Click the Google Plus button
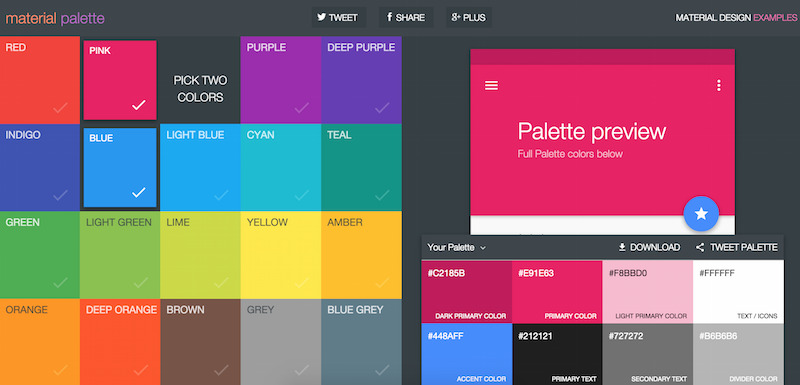 point(469,17)
